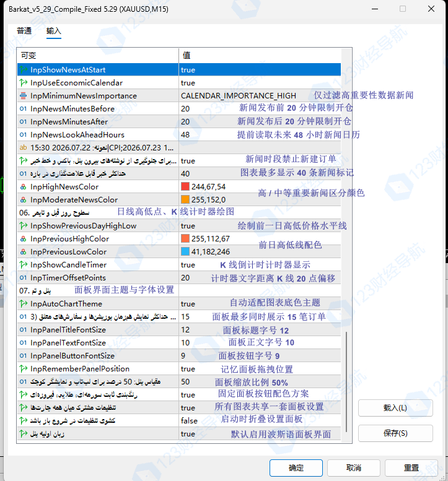Viewport: 448px width, 481px height.
Task: Reset inputs using the 重置 button
Action: (x=411, y=468)
